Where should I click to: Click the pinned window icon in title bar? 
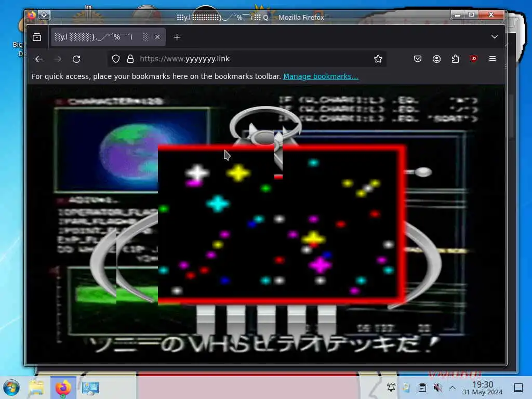point(44,15)
